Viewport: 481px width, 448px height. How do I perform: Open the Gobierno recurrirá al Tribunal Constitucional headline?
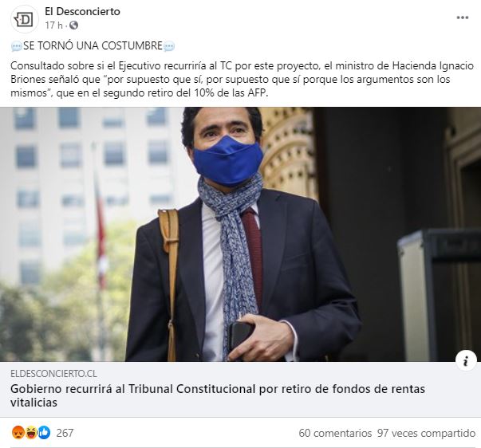click(218, 395)
